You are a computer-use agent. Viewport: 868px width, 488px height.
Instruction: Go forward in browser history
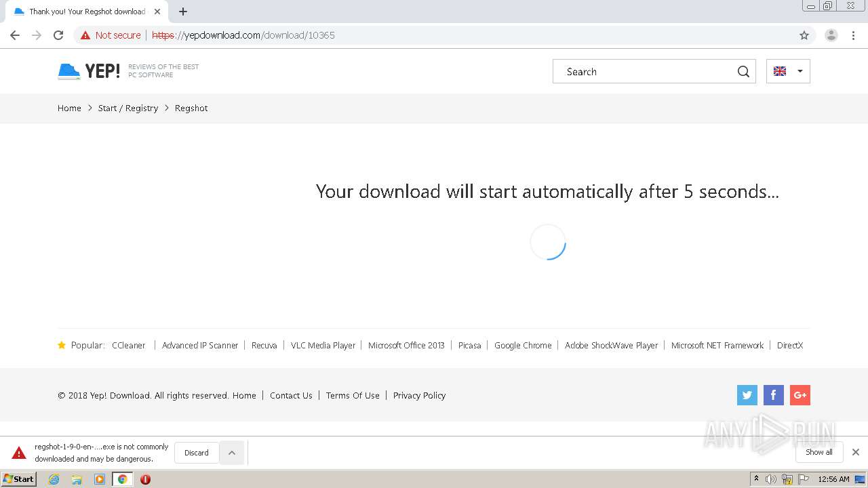(x=37, y=35)
